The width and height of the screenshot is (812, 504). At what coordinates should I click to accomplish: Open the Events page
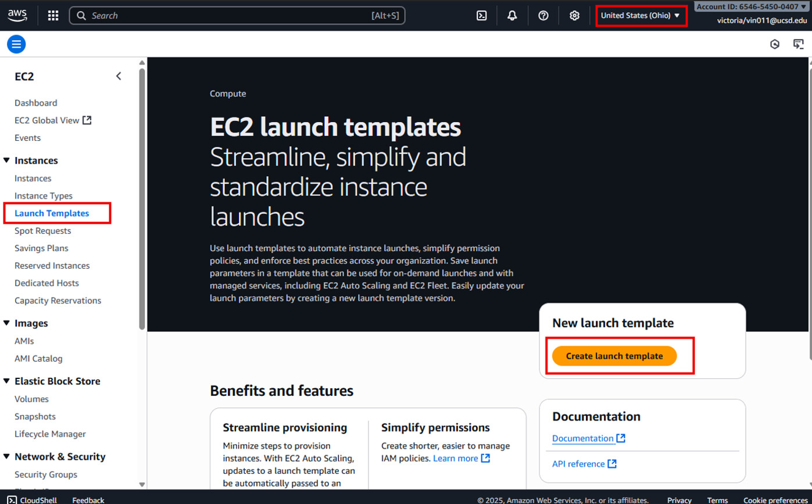coord(28,138)
